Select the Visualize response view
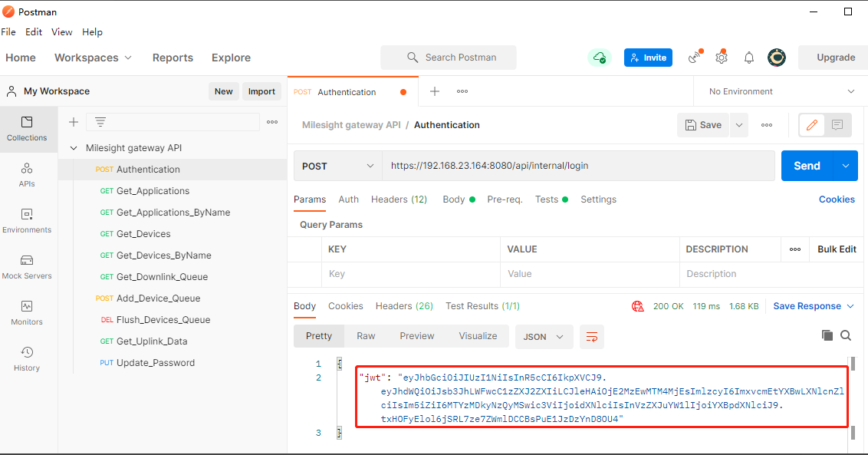Viewport: 868px width, 455px height. point(478,336)
